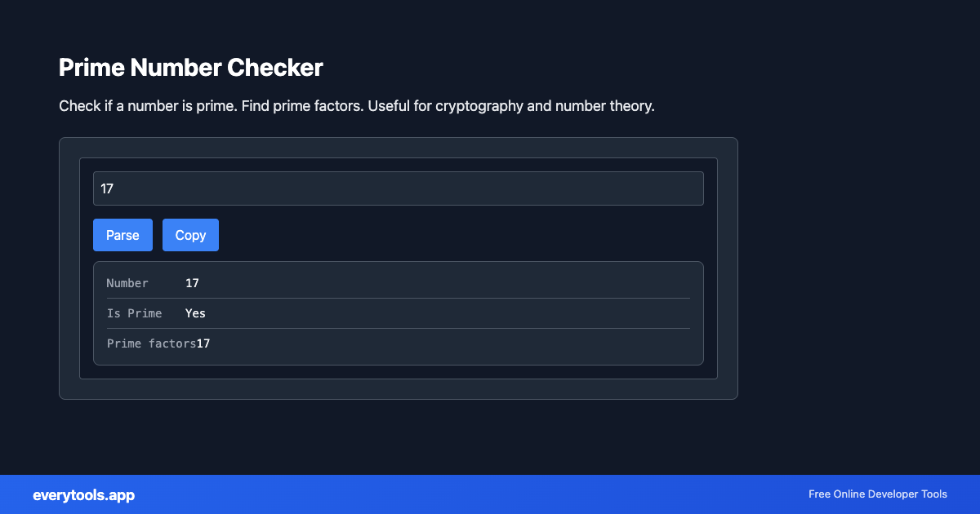This screenshot has width=980, height=514.
Task: Select the Number result row
Action: pyautogui.click(x=399, y=283)
